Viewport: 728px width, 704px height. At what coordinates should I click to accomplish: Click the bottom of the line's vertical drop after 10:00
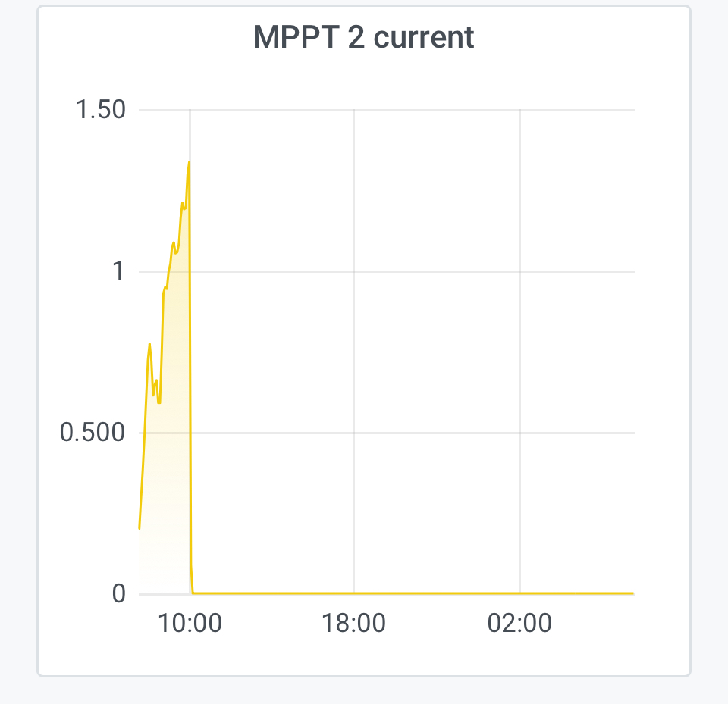point(193,593)
